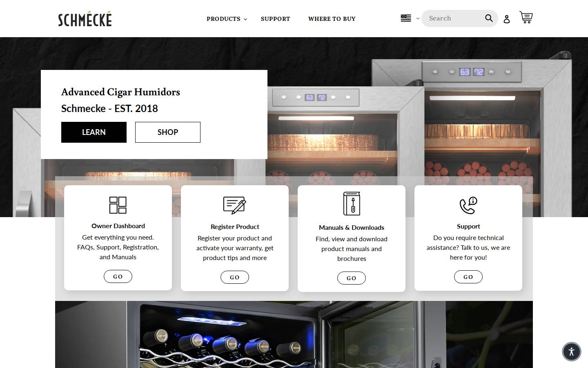This screenshot has width=588, height=368.
Task: Click the Schmecke - EST. 2018 text
Action: click(x=109, y=108)
